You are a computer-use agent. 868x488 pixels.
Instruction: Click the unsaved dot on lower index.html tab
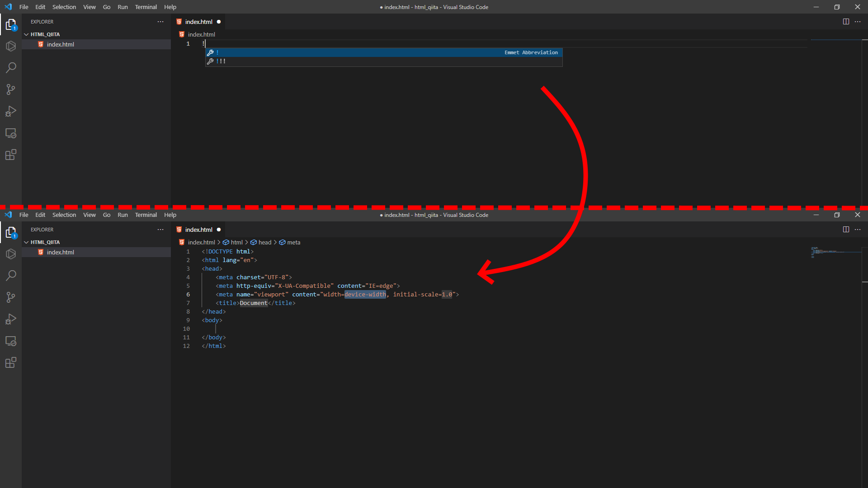point(219,230)
